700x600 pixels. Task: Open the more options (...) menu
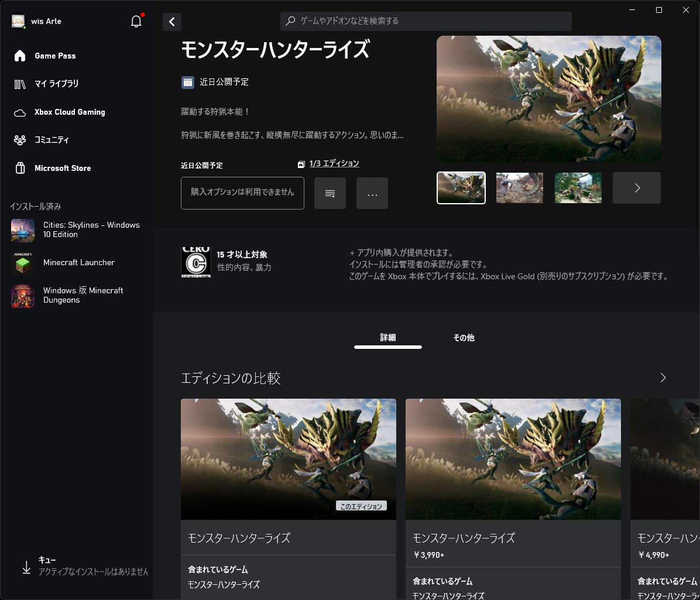pos(372,193)
